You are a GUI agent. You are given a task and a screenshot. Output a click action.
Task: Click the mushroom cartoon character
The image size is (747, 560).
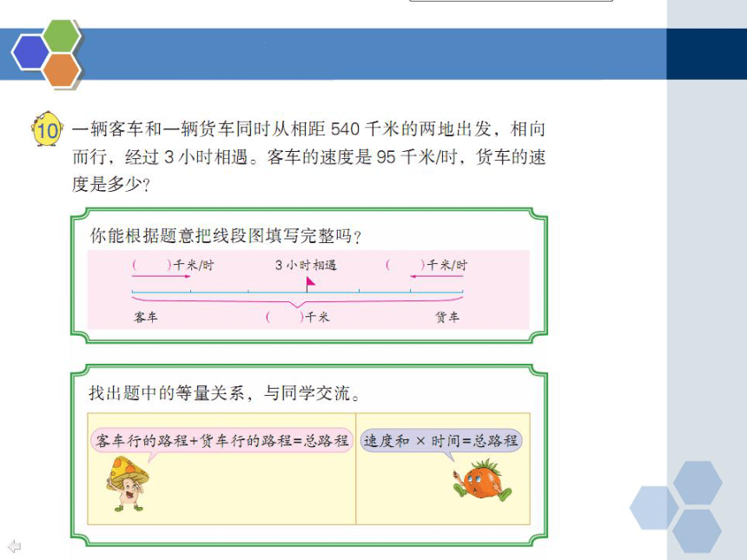(127, 484)
